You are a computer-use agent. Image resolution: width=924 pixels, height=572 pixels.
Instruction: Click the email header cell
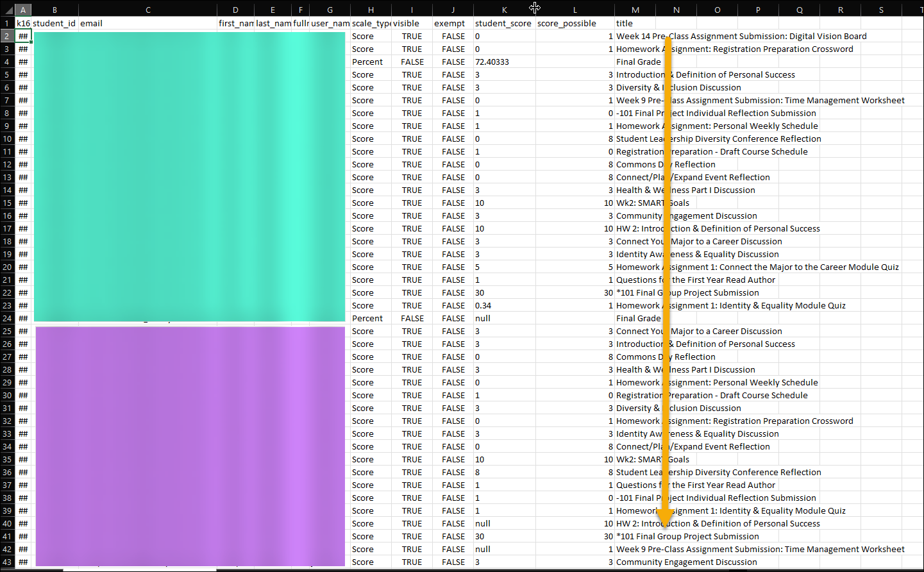[92, 23]
